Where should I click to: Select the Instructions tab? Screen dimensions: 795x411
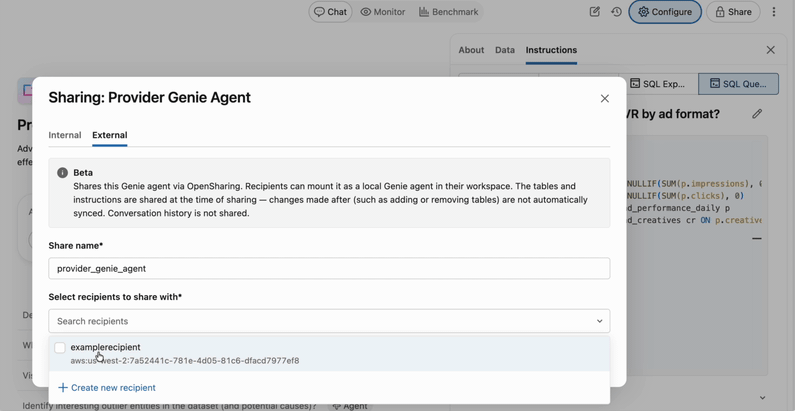pyautogui.click(x=551, y=50)
